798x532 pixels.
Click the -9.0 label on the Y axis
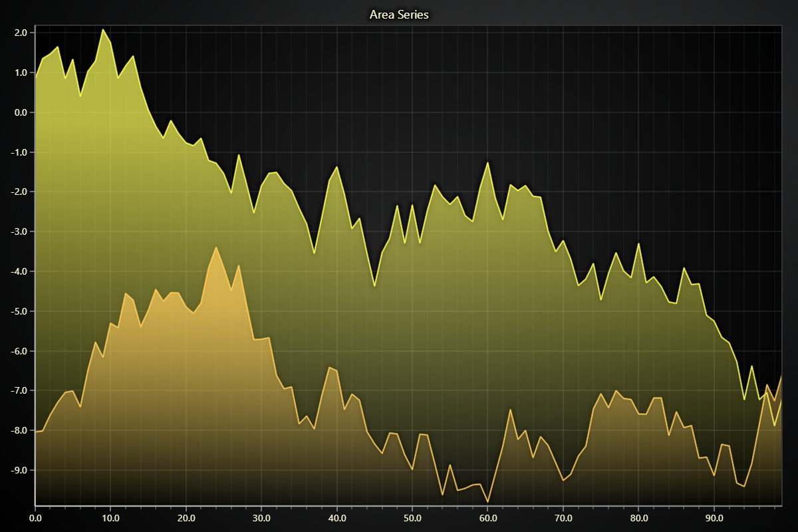tap(19, 470)
